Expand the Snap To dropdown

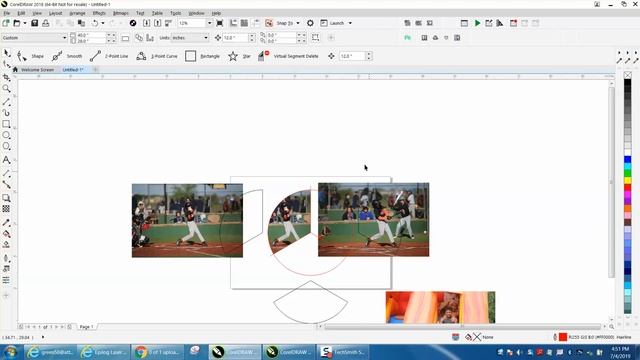(298, 23)
